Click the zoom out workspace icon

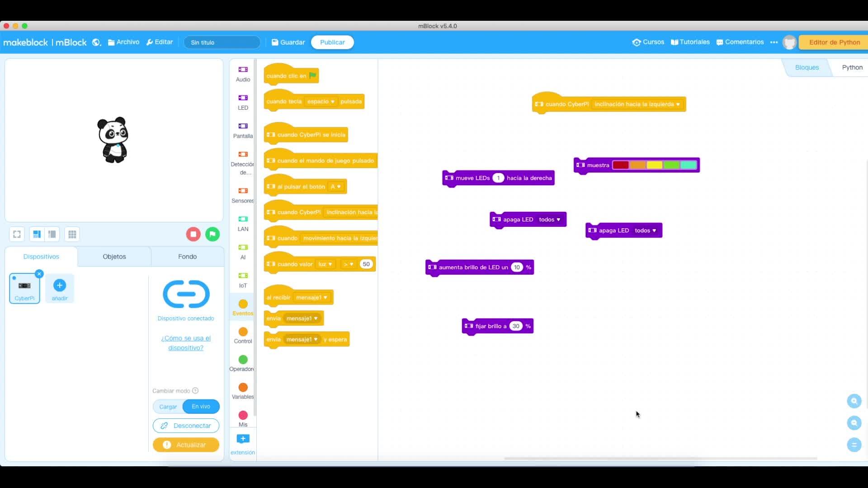click(x=854, y=423)
